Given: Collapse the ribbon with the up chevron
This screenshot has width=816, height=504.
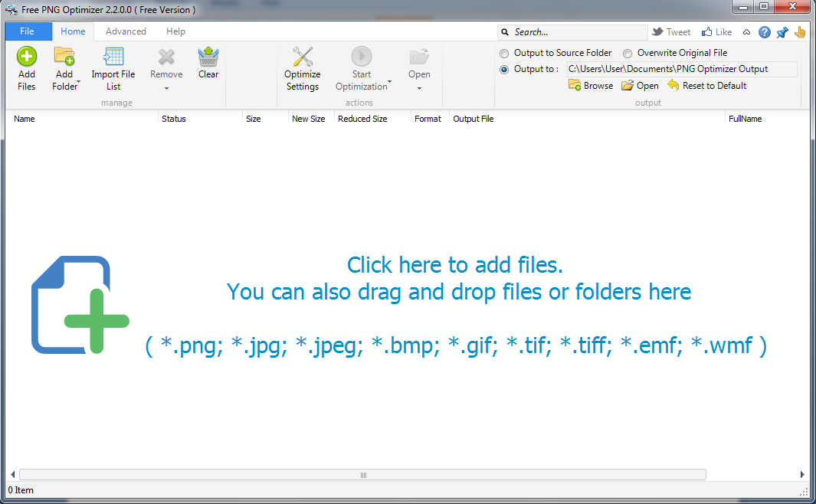Looking at the screenshot, I should [x=747, y=32].
